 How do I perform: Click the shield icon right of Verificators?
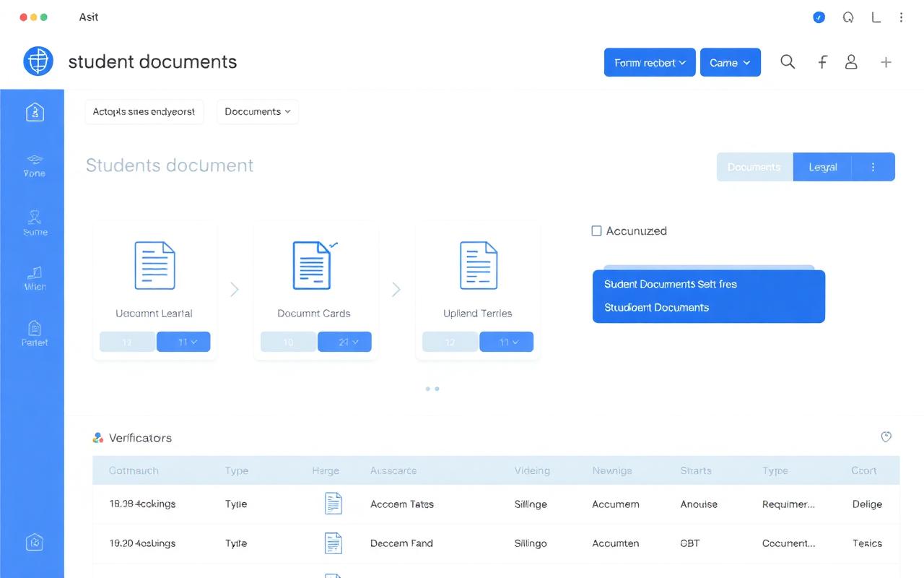tap(886, 436)
